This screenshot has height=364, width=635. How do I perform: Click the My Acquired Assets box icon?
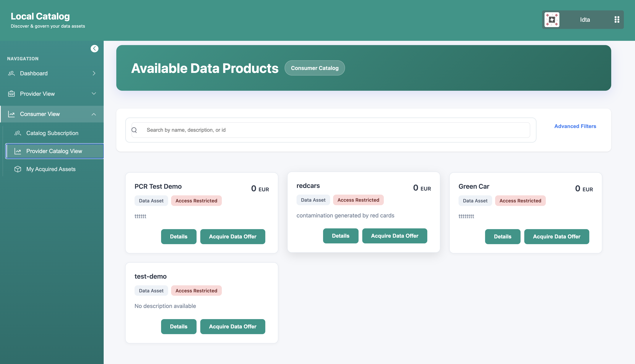click(x=18, y=169)
